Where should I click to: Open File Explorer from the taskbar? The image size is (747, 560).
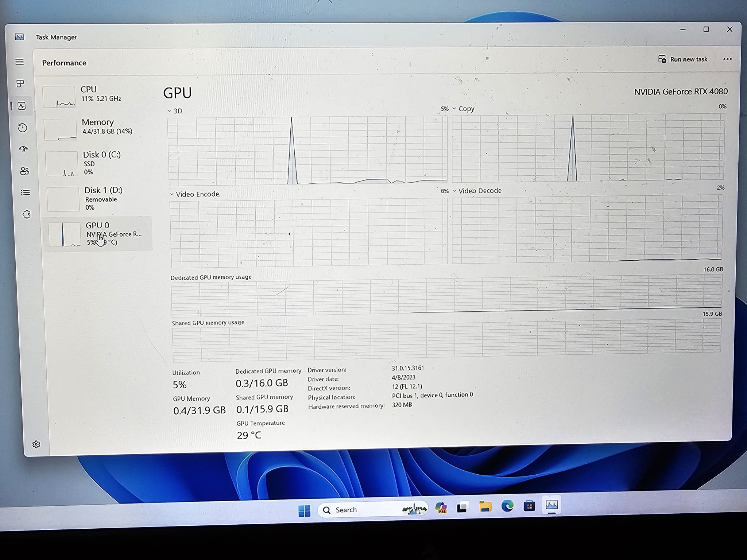(485, 507)
